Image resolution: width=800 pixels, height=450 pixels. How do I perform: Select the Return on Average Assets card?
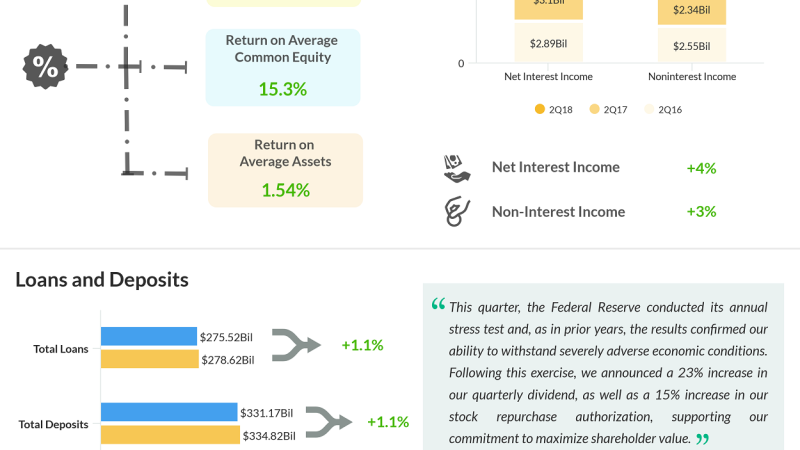(x=285, y=170)
